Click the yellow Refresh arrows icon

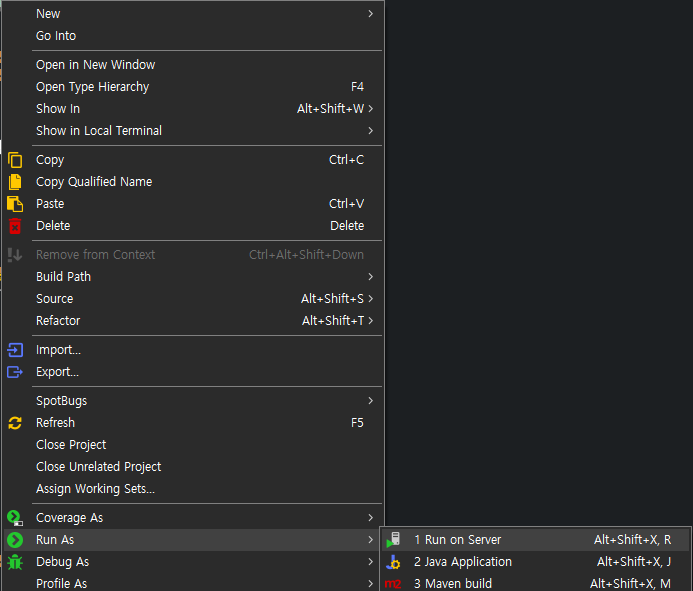(15, 423)
